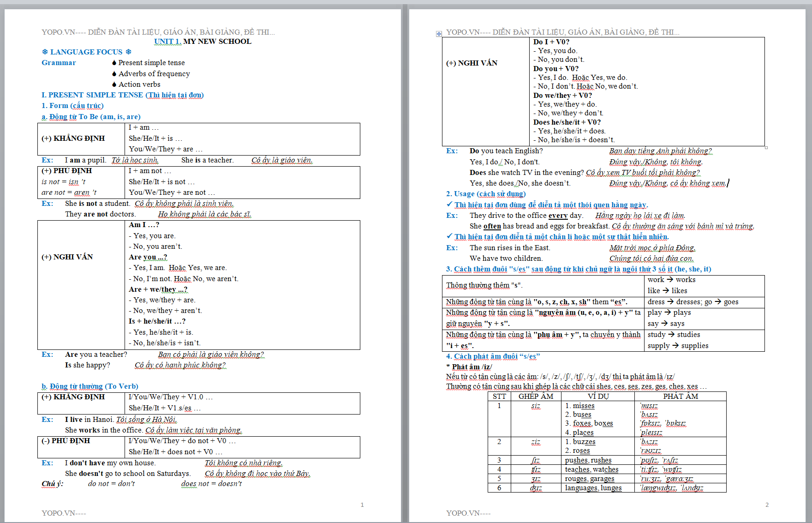Click the table resize handle below "doesn't." row
812x523 pixels.
pyautogui.click(x=766, y=148)
